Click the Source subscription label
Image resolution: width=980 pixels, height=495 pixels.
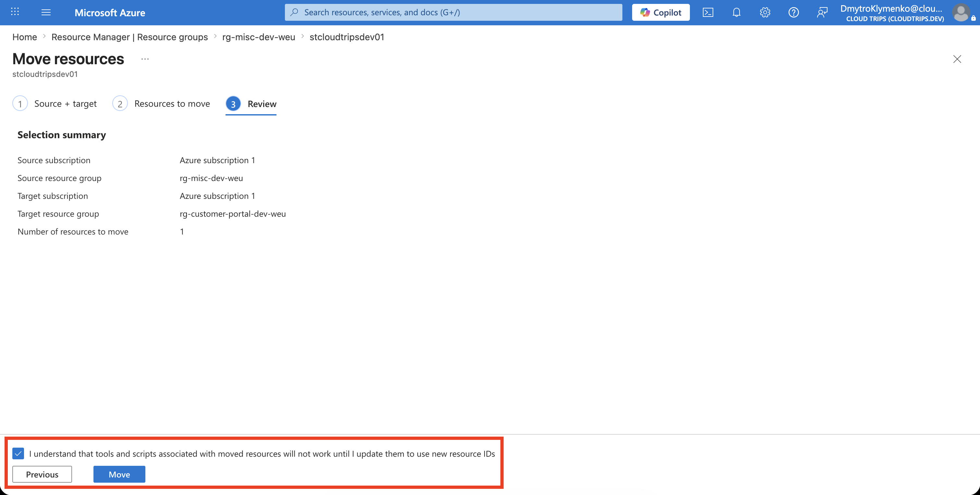point(54,160)
